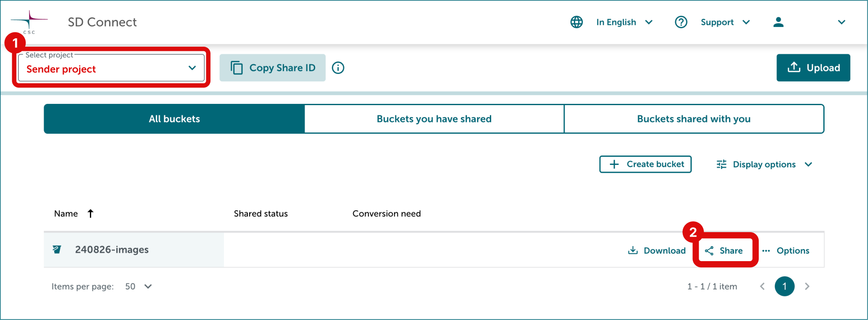Screen dimensions: 868x320
Task: Click page number 1 in pagination
Action: 784,286
